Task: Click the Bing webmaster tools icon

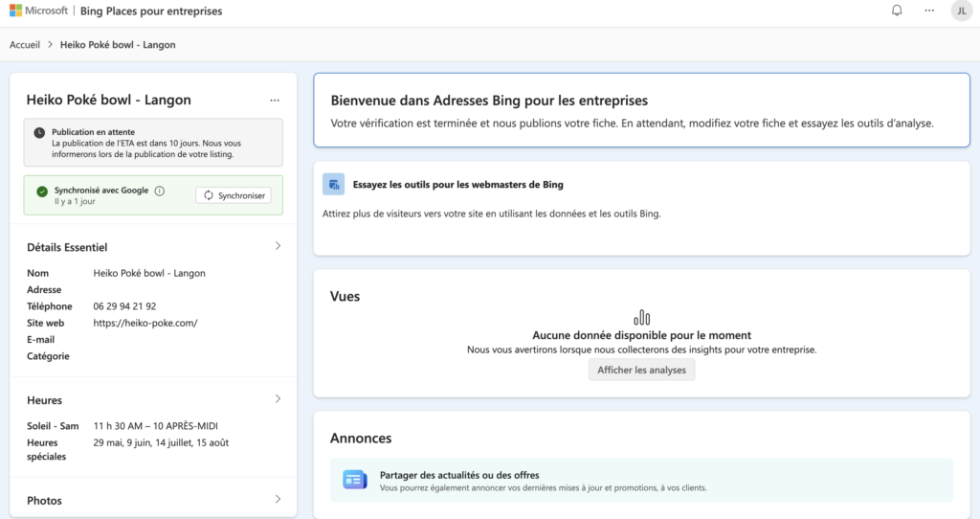Action: coord(333,185)
